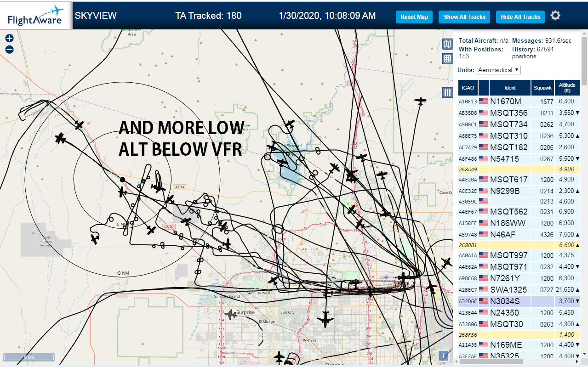Click Reset Map button
The width and height of the screenshot is (588, 367).
[414, 17]
